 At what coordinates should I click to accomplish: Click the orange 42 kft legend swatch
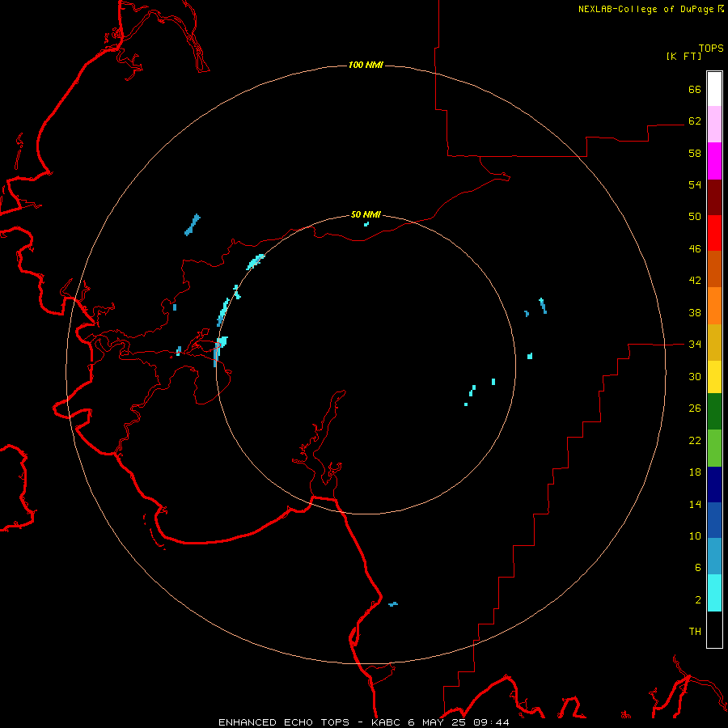(x=714, y=306)
